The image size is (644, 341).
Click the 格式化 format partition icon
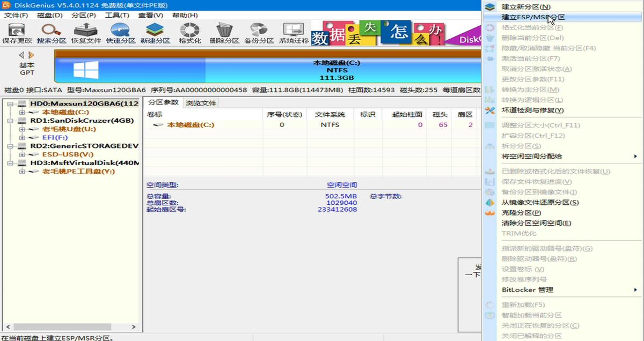(189, 31)
